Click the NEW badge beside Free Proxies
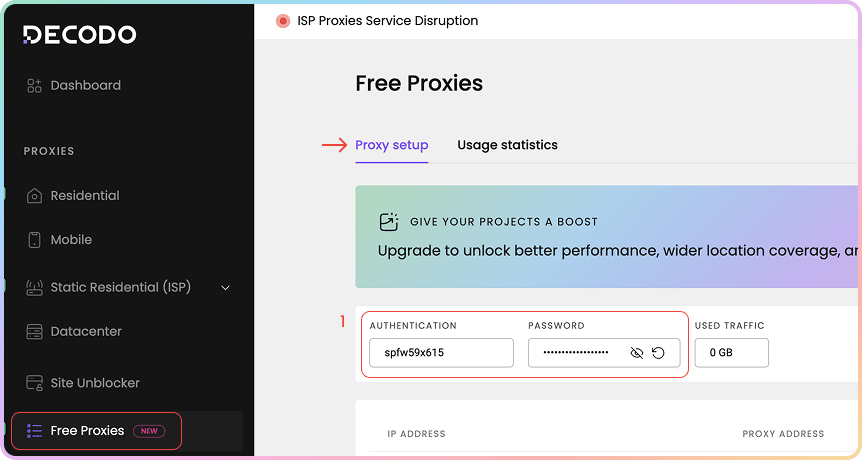 [149, 431]
